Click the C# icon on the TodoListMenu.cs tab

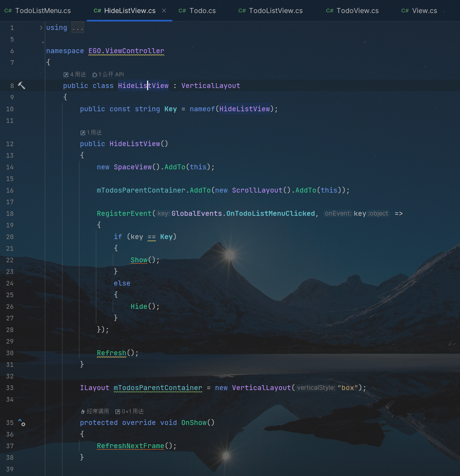point(8,11)
